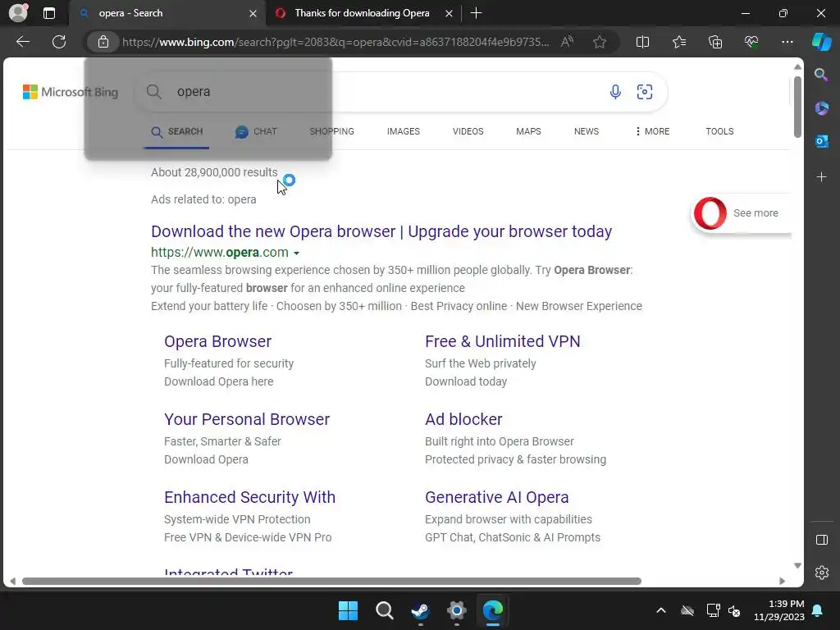The width and height of the screenshot is (840, 630).
Task: Add this page to favorites star
Action: (x=600, y=42)
